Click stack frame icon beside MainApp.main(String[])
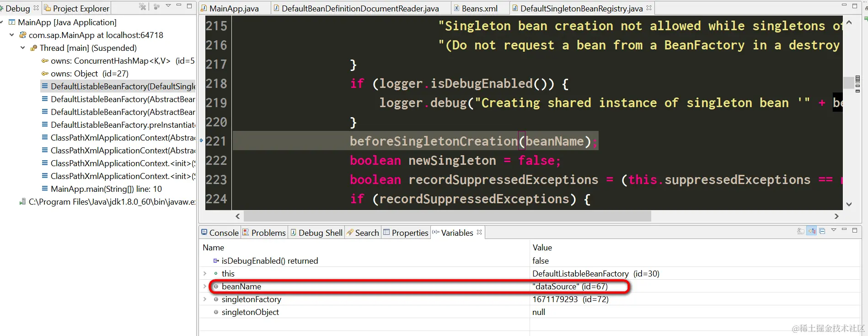Viewport: 868px width, 336px height. point(44,189)
